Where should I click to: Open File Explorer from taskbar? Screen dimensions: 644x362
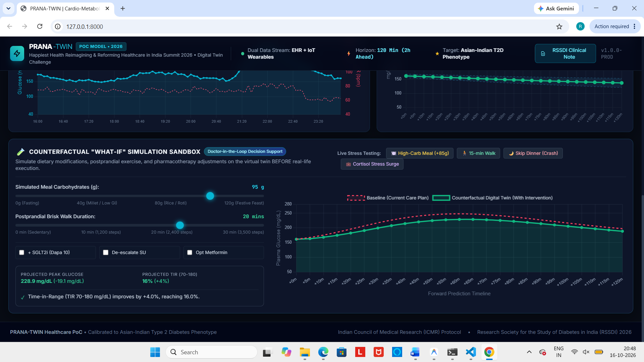coord(305,352)
